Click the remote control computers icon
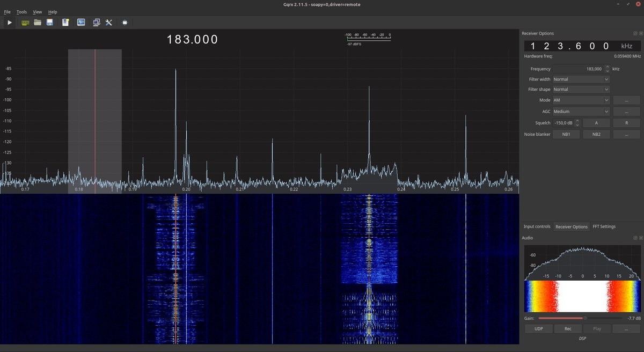 pos(96,23)
